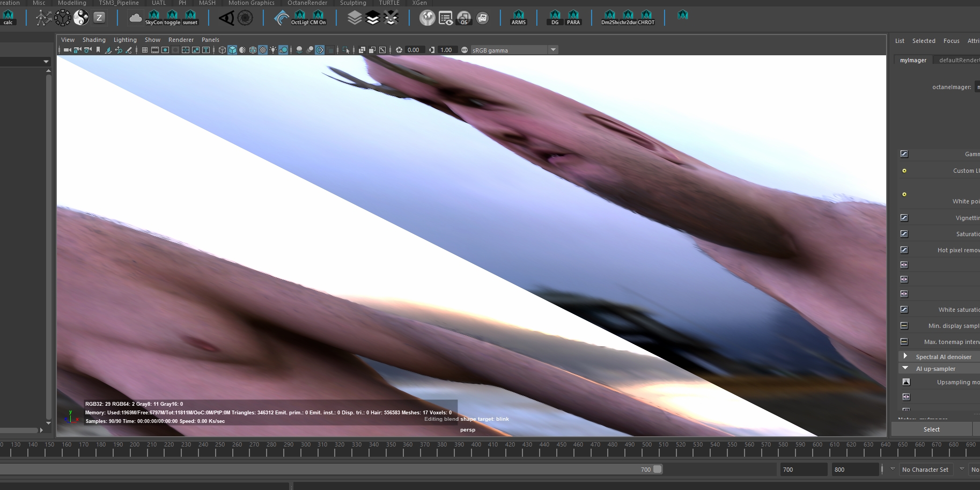
Task: Click the crossed-out layers shelf icon
Action: (391, 18)
